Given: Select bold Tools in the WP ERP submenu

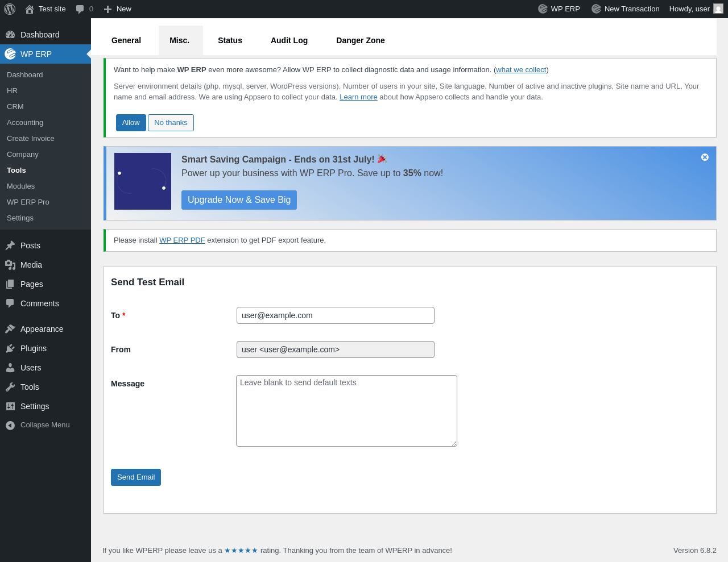Looking at the screenshot, I should [x=45, y=170].
